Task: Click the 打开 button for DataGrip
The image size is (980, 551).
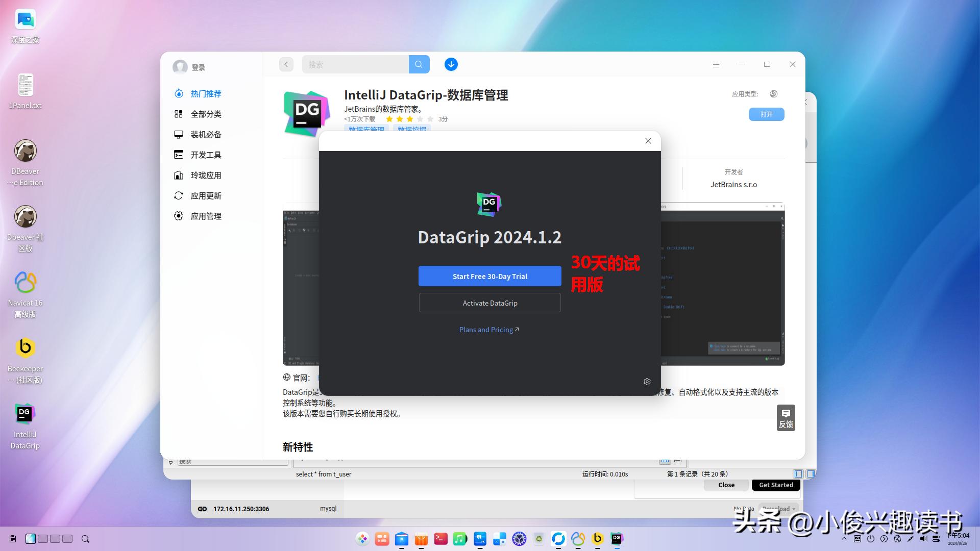Action: [x=766, y=114]
